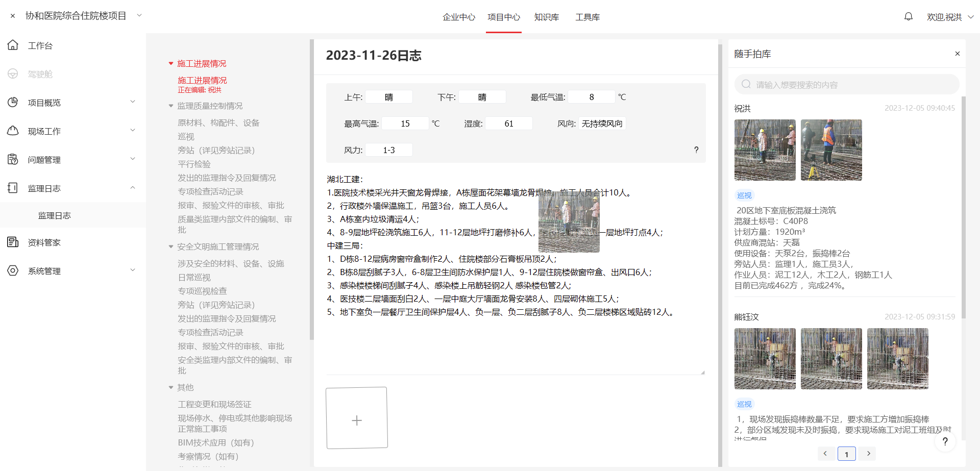
Task: Click the search magnifier in 随手拍库
Action: click(x=746, y=84)
